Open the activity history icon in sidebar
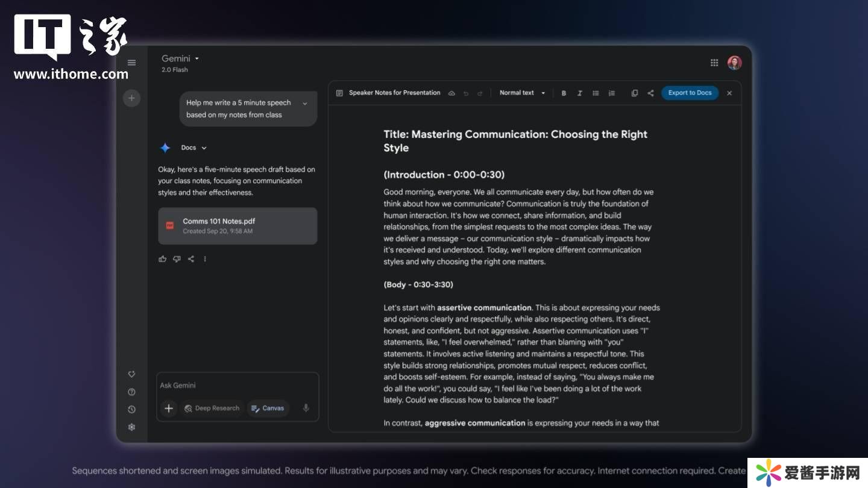The width and height of the screenshot is (868, 488). [x=131, y=410]
